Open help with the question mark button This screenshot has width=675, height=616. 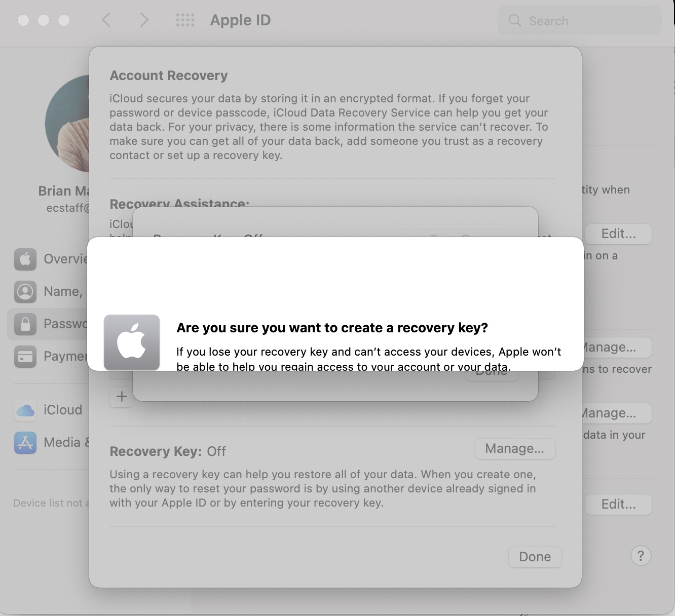[x=641, y=556]
